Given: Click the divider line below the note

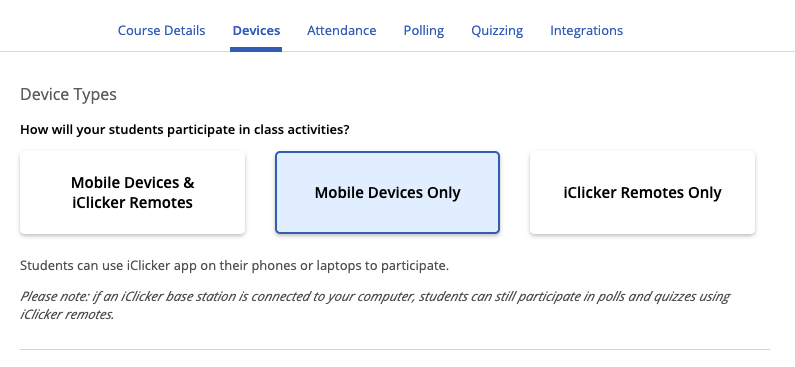Looking at the screenshot, I should point(395,349).
